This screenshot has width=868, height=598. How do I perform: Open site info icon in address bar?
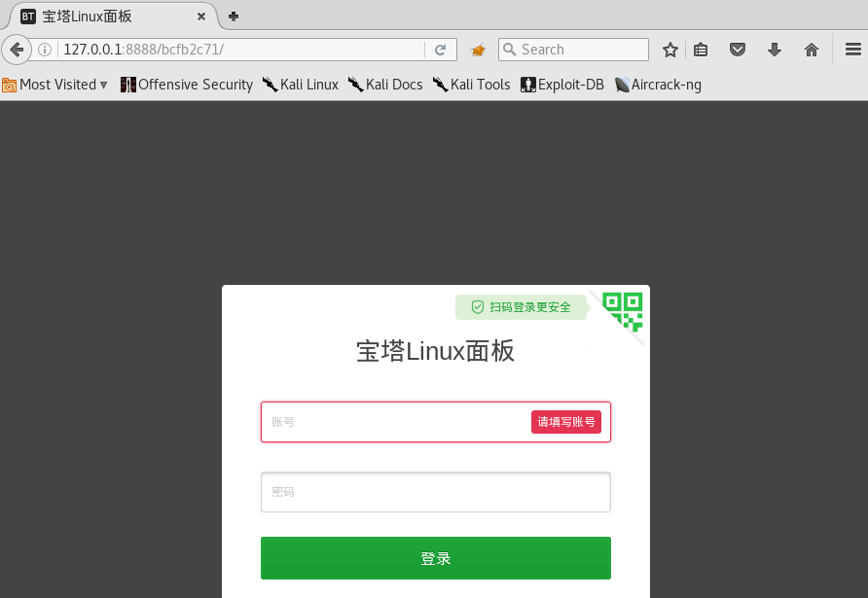click(45, 50)
